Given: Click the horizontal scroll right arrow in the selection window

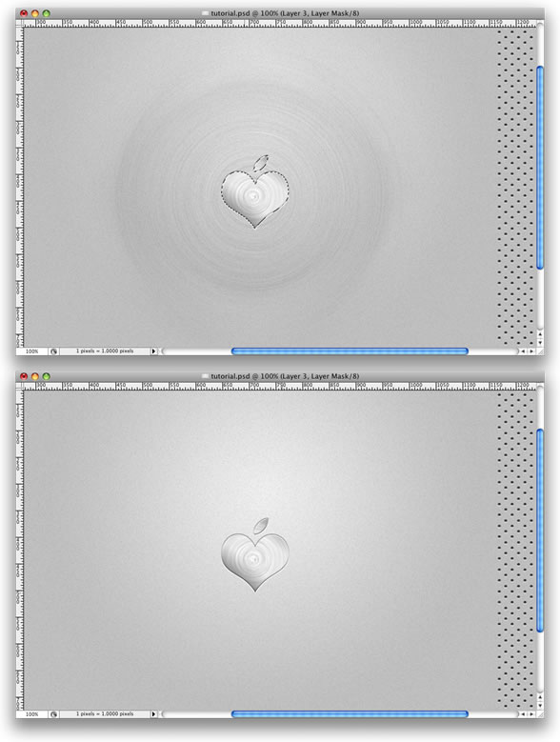Looking at the screenshot, I should (x=532, y=351).
